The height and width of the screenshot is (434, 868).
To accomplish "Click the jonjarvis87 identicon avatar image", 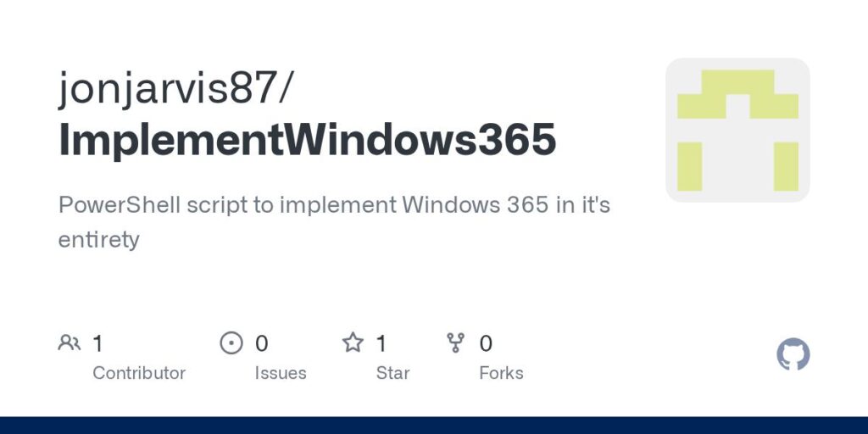I will [737, 130].
